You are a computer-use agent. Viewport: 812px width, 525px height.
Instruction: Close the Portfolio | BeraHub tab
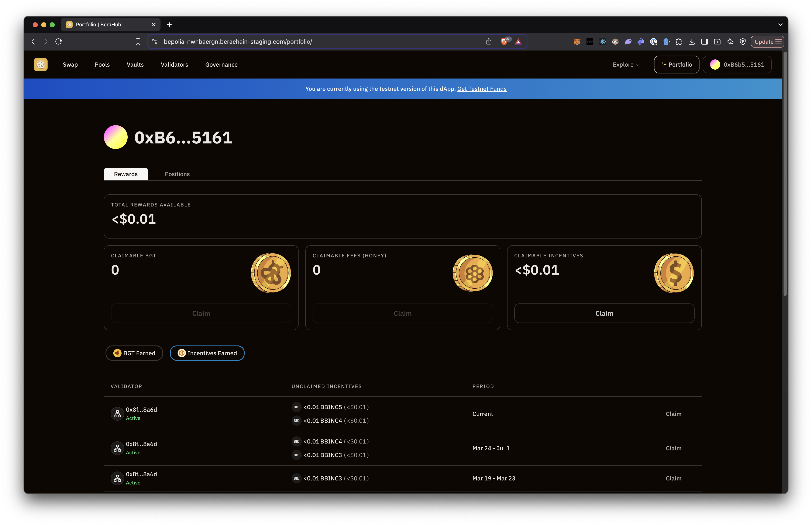[x=154, y=25]
